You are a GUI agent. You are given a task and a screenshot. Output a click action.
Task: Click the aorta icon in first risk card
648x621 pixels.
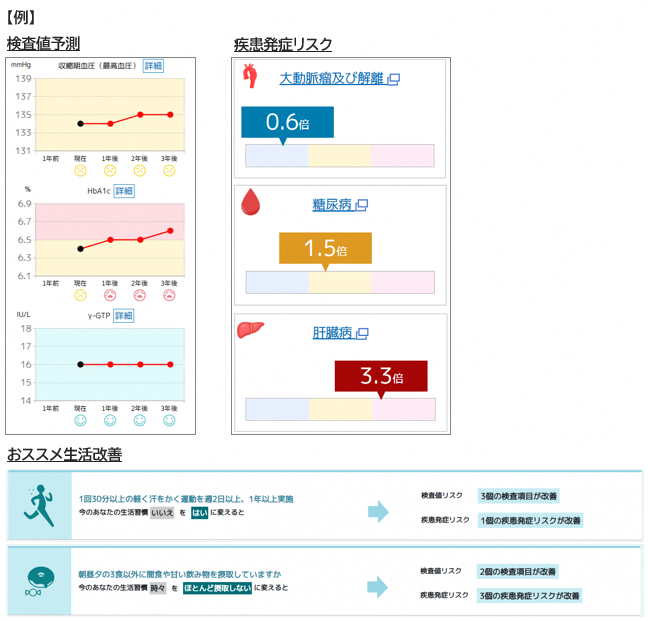tap(250, 76)
